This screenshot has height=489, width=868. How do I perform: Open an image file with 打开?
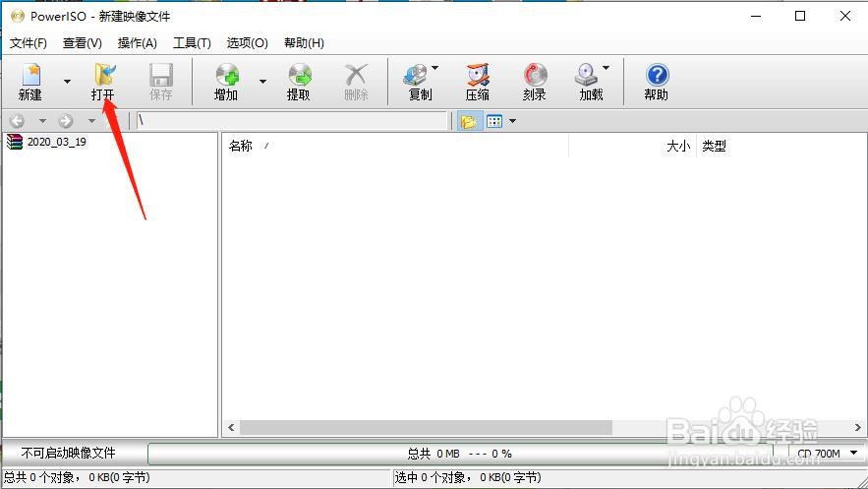click(103, 82)
